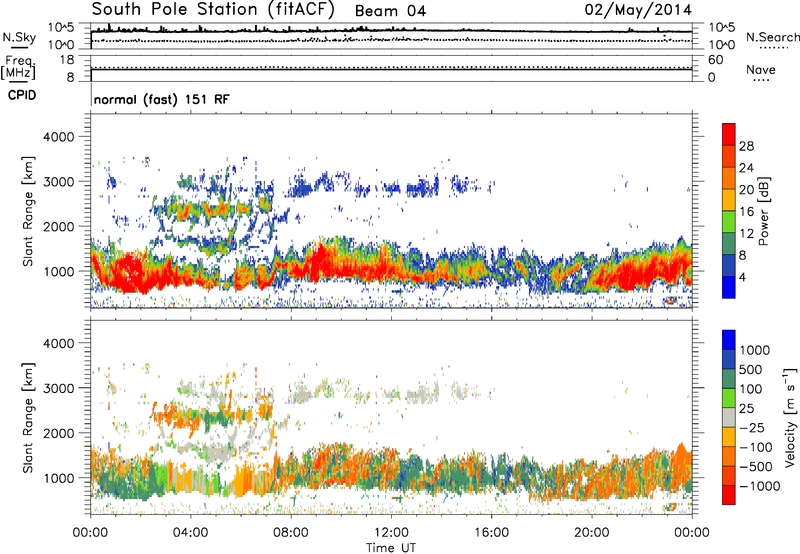800x554 pixels.
Task: Click the power panel's 'Slant Range [km]' label
Action: (28, 211)
